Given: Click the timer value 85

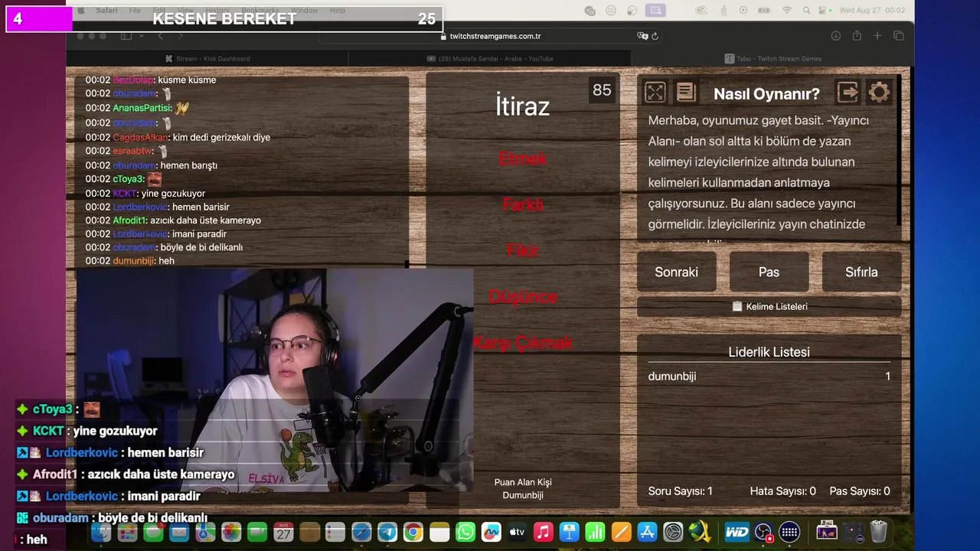Looking at the screenshot, I should click(x=603, y=90).
